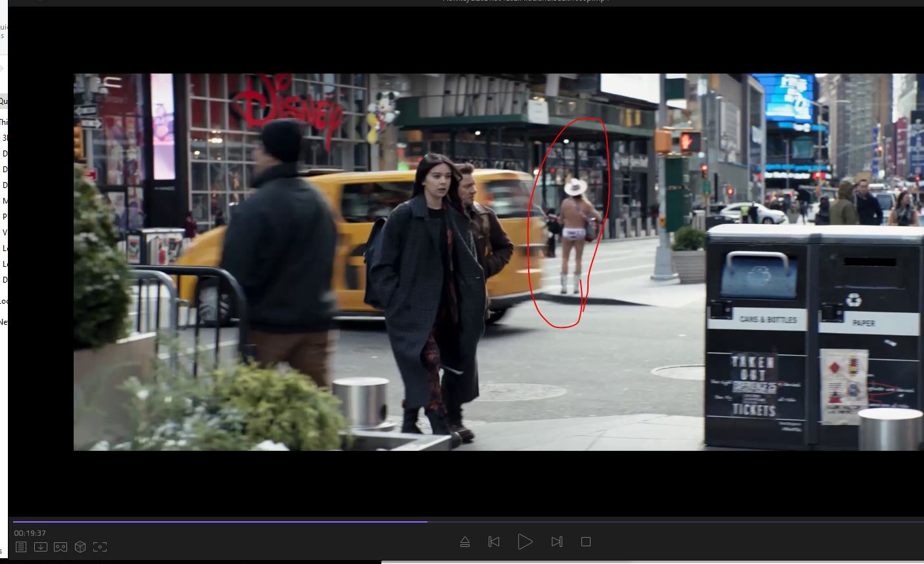Click the 00:19:37 elapsed time display

(x=30, y=533)
